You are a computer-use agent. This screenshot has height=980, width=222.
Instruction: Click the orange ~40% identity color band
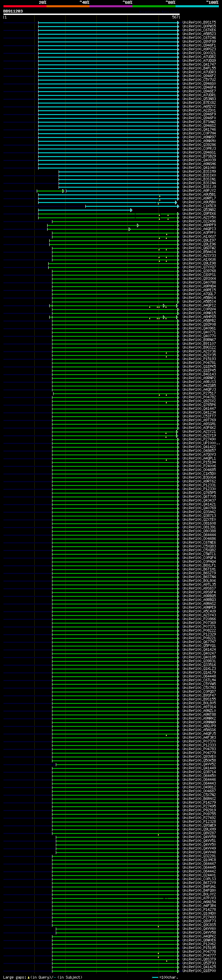(x=68, y=6)
